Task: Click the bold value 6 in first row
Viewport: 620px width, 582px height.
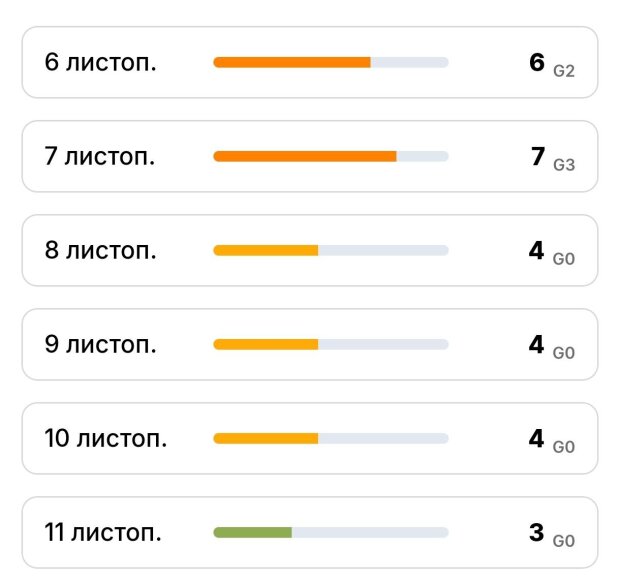Action: coord(537,62)
